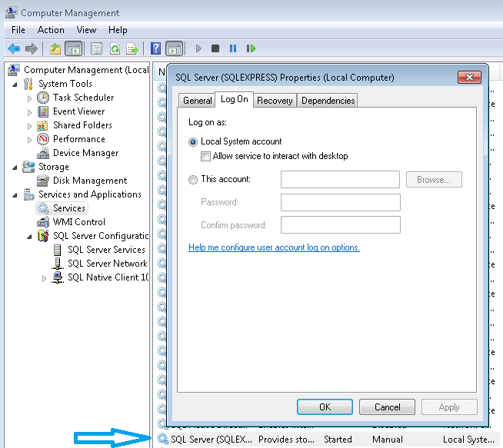
Task: Click the Manual startup type cell
Action: 388,440
